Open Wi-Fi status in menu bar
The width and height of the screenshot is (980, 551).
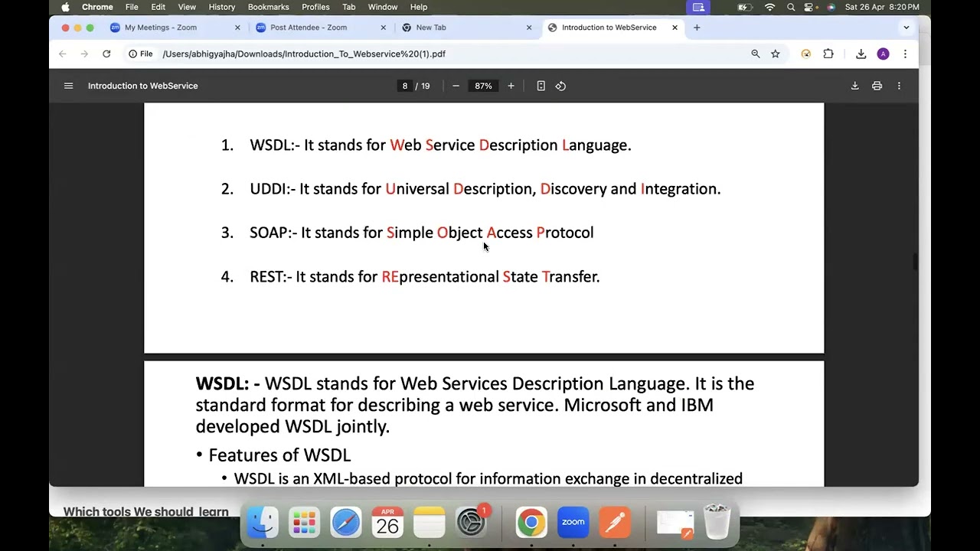pyautogui.click(x=769, y=7)
